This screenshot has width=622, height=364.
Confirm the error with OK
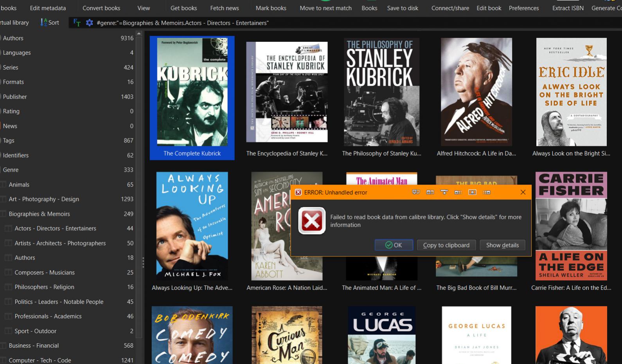coord(394,245)
